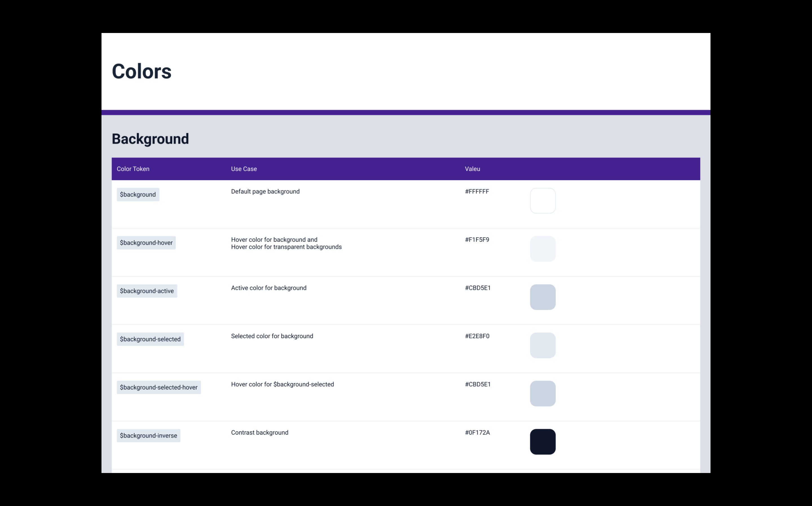Select the $background-hover token chip
Image resolution: width=812 pixels, height=506 pixels.
pos(146,243)
